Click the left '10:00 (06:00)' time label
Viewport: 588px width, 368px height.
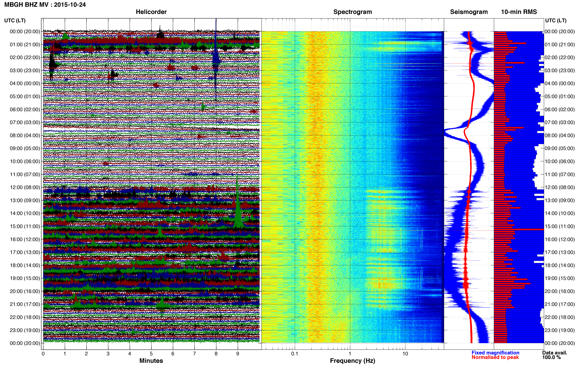tap(25, 161)
